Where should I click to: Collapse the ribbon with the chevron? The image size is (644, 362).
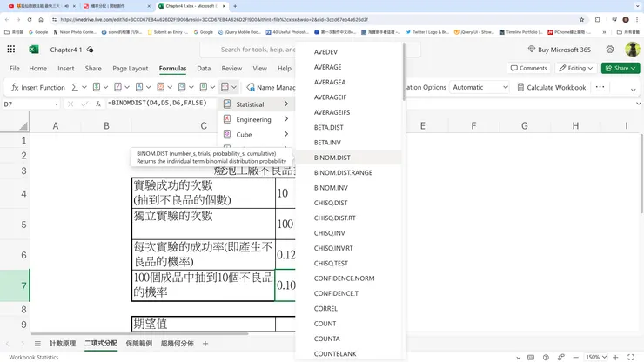[633, 89]
